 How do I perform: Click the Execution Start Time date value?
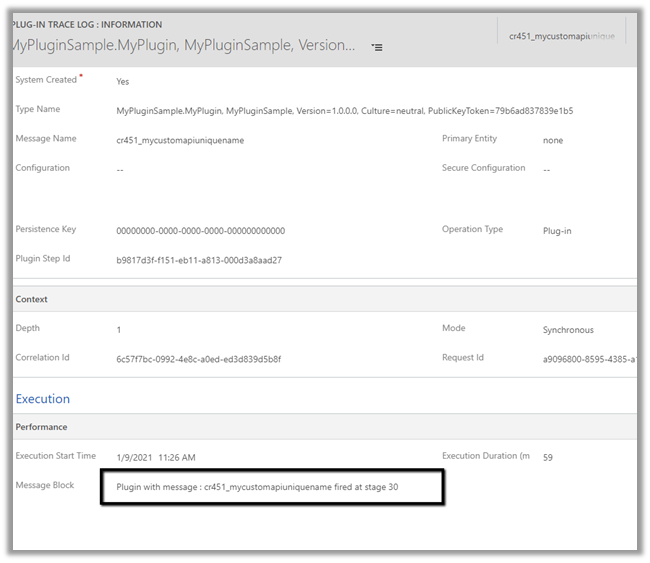pos(156,457)
